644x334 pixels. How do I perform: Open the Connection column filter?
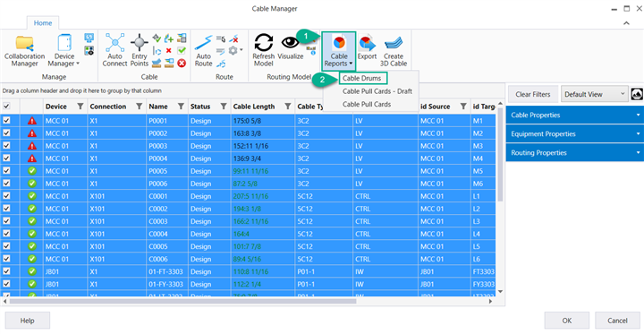coord(140,107)
